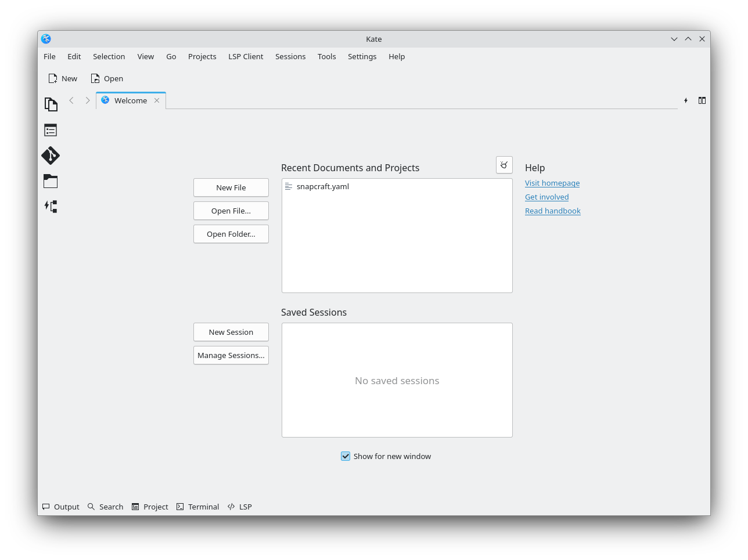Toggle the Search panel in bottom bar
This screenshot has height=560, width=748.
(x=106, y=507)
